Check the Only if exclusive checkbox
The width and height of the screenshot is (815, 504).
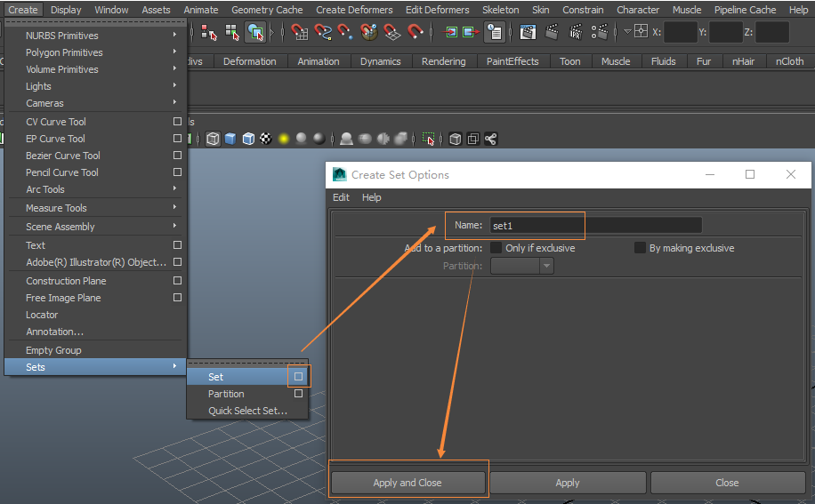(496, 248)
